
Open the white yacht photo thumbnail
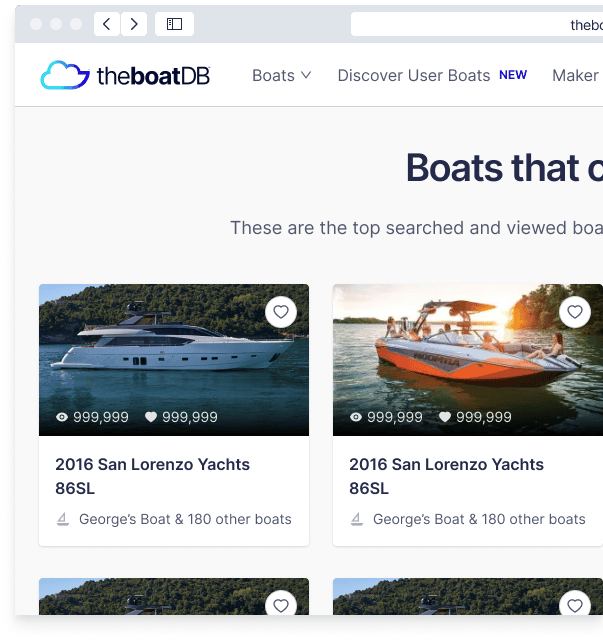point(174,360)
